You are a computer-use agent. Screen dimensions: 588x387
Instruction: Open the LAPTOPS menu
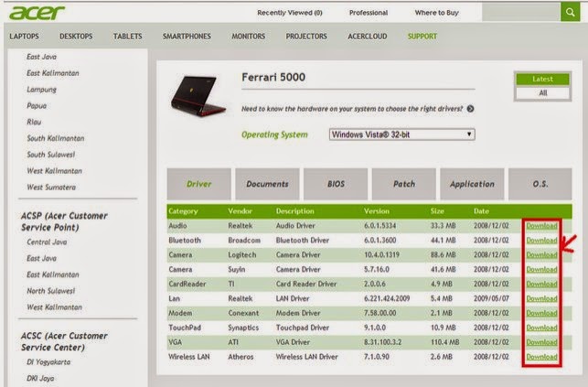coord(24,37)
